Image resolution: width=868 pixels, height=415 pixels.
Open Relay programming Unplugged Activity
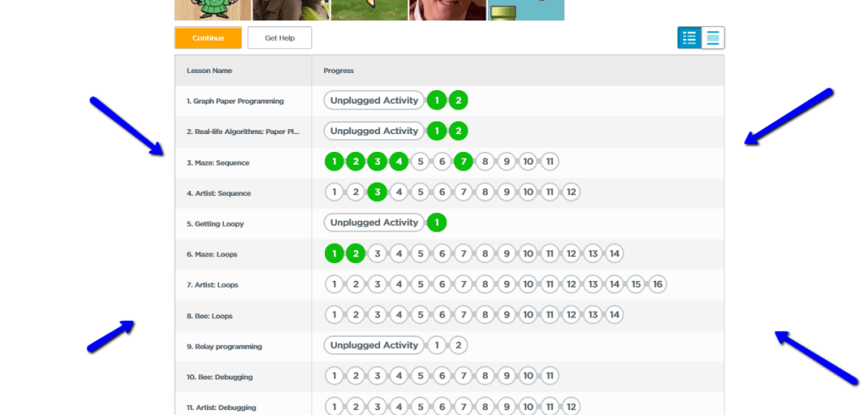click(374, 345)
